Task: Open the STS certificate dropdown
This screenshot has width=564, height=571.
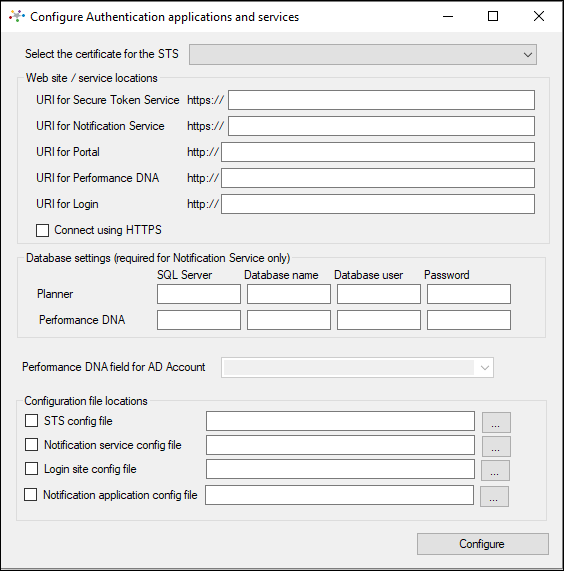Action: coord(363,55)
